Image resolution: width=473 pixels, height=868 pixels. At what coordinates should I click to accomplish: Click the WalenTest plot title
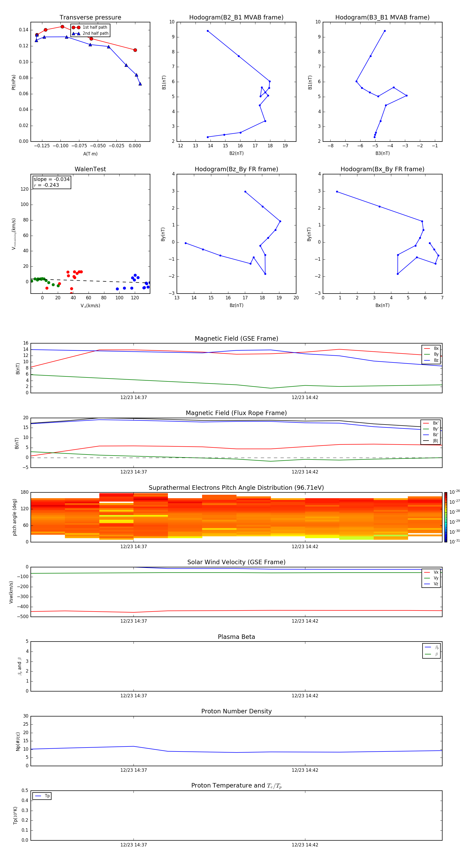pyautogui.click(x=90, y=169)
